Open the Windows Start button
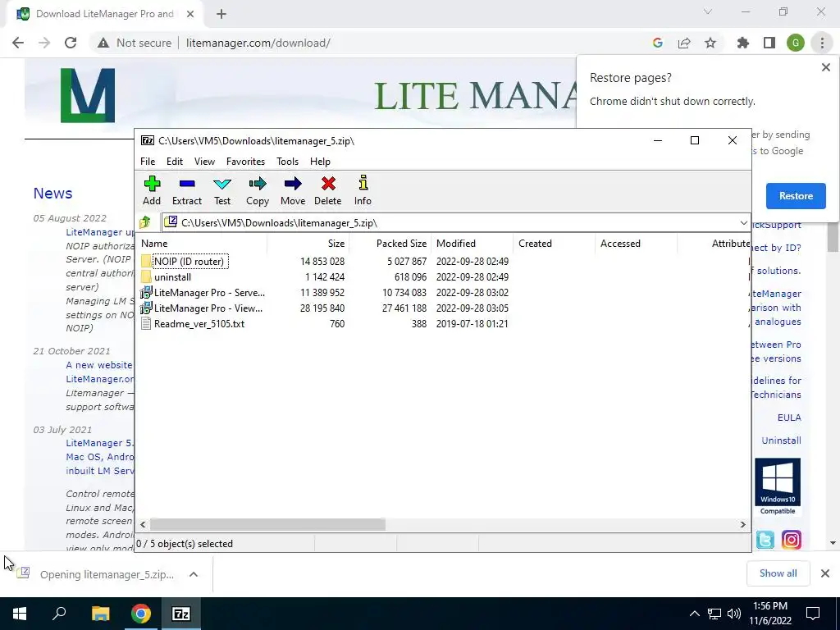 [20, 614]
